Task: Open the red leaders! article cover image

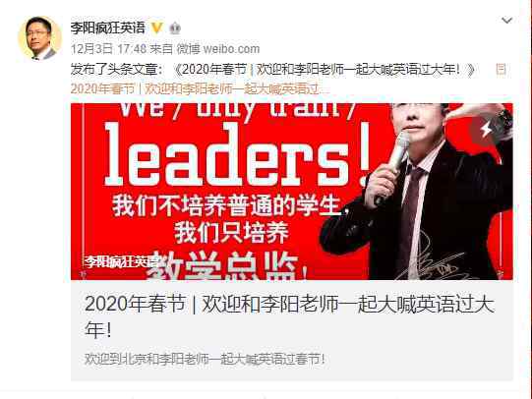Action: point(292,192)
